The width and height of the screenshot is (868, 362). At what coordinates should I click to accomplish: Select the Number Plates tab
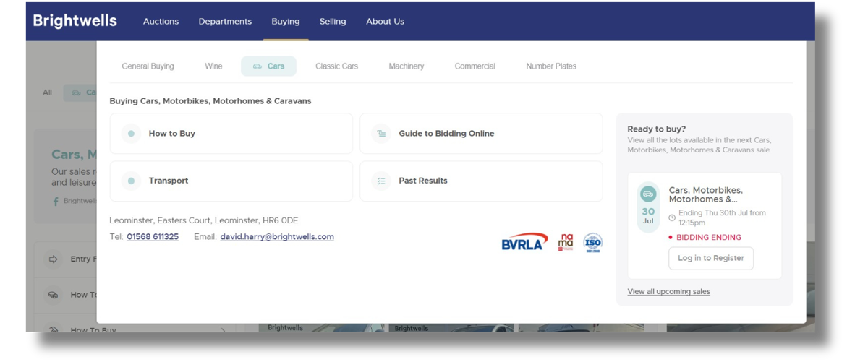point(551,66)
